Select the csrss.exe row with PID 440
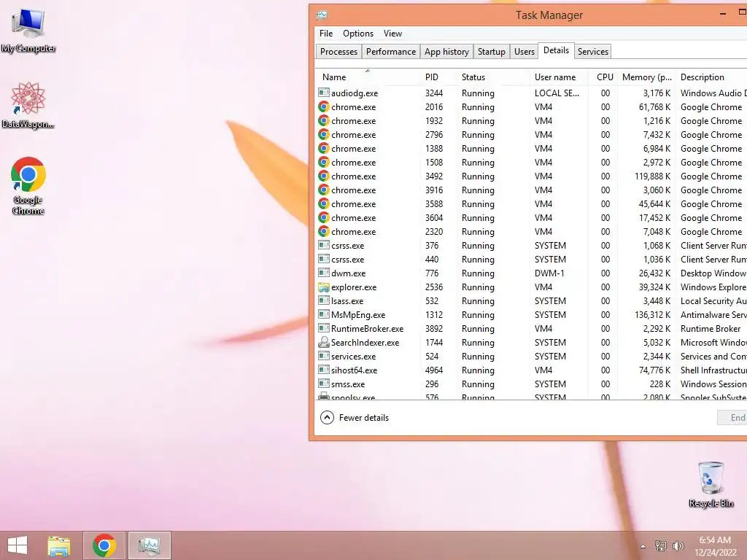This screenshot has height=560, width=747. tap(531, 259)
